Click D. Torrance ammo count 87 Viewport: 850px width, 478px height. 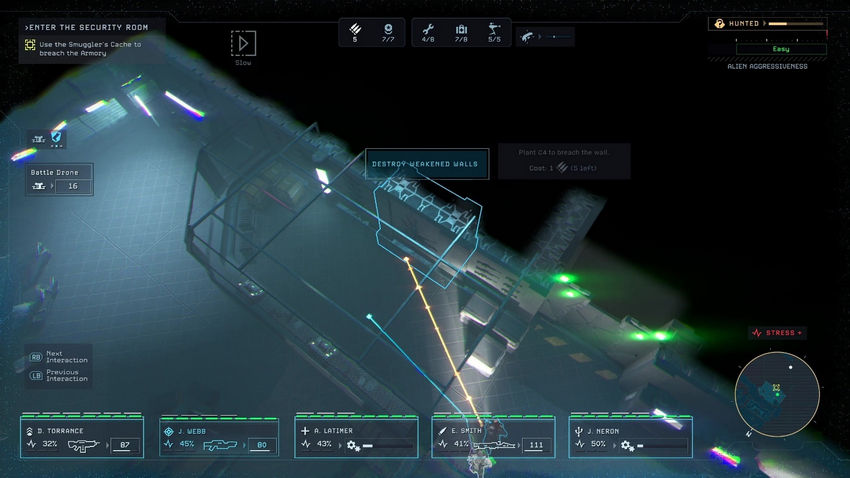click(x=125, y=445)
